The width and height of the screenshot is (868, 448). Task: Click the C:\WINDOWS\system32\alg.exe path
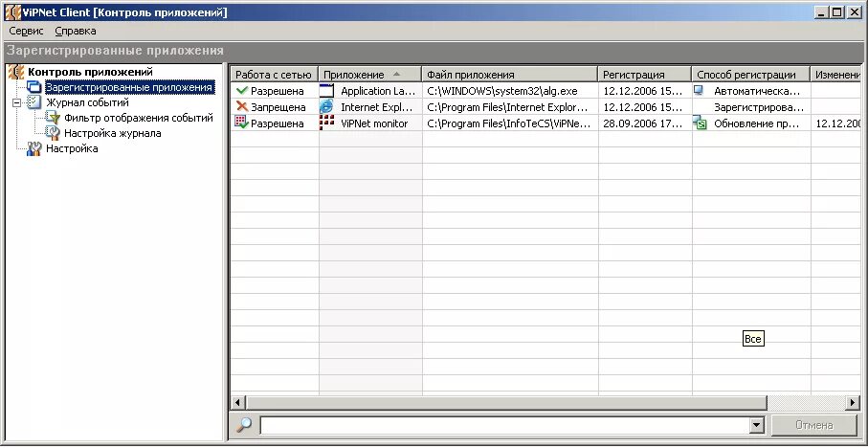[x=502, y=91]
